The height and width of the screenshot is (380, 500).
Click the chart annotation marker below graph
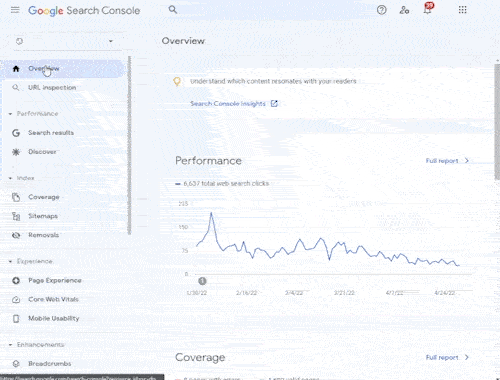click(x=202, y=281)
